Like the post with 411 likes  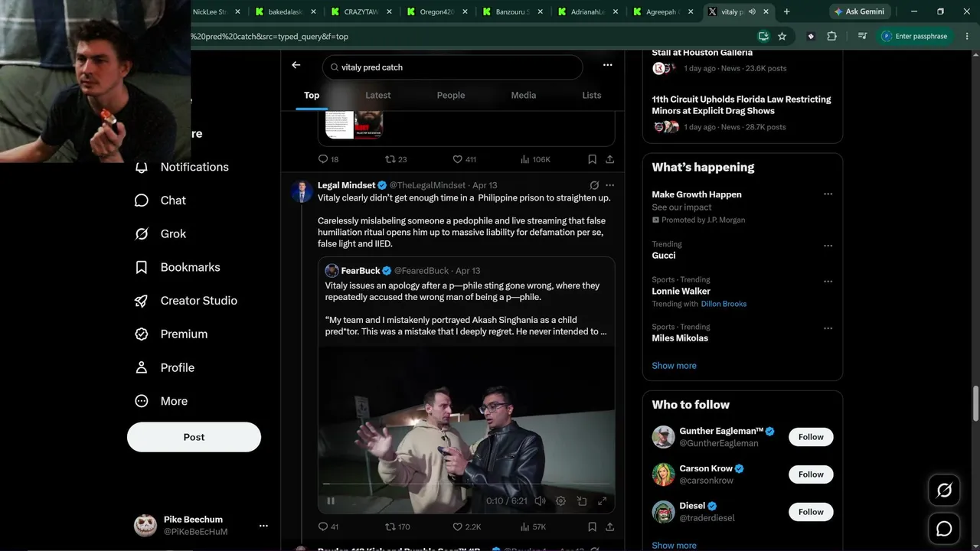pos(464,159)
